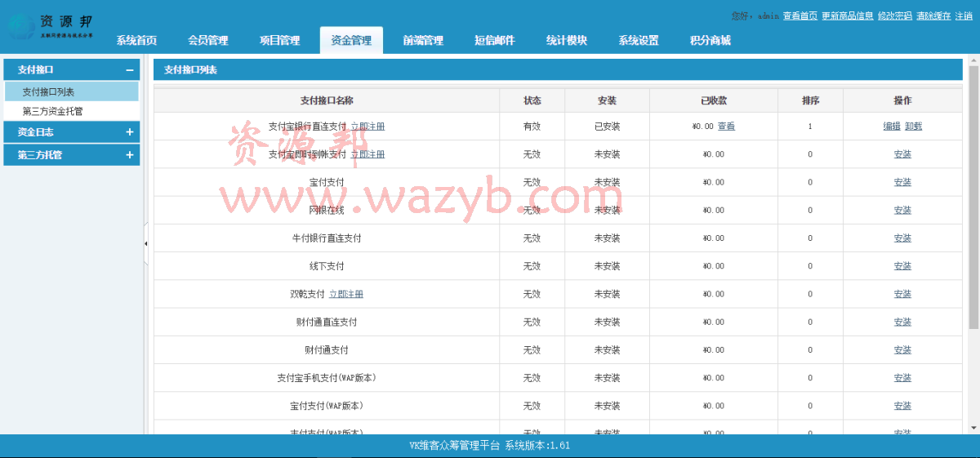Open the 前端管理 tab

pos(423,41)
